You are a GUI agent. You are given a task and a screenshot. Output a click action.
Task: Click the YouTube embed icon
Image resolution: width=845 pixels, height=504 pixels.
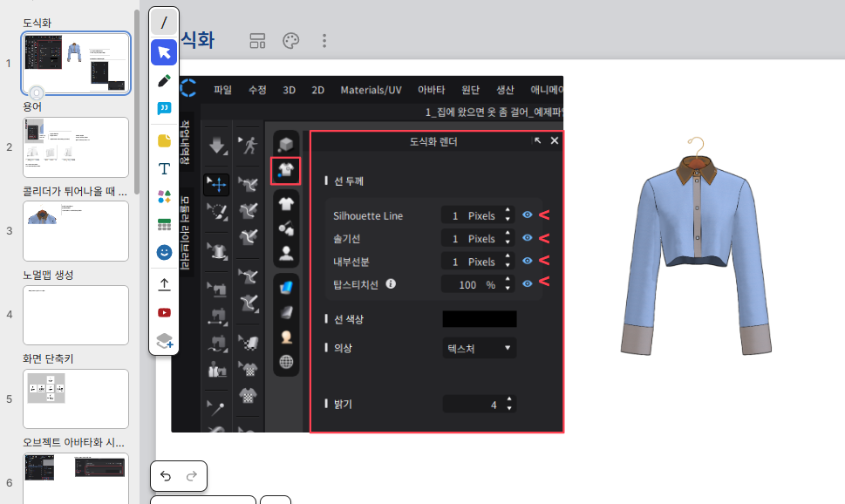(x=164, y=312)
